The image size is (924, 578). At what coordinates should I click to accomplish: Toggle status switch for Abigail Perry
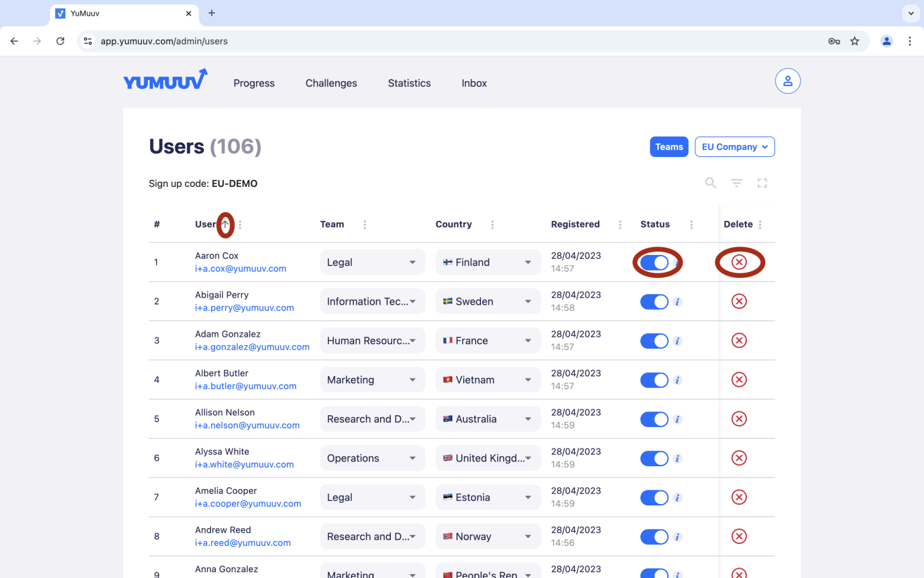click(x=654, y=301)
